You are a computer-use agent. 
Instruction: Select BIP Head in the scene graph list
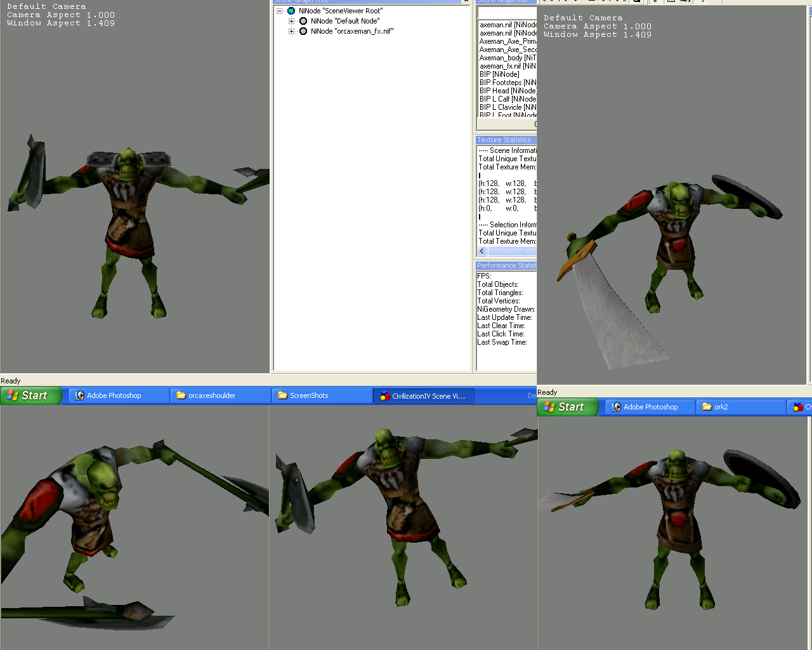507,91
